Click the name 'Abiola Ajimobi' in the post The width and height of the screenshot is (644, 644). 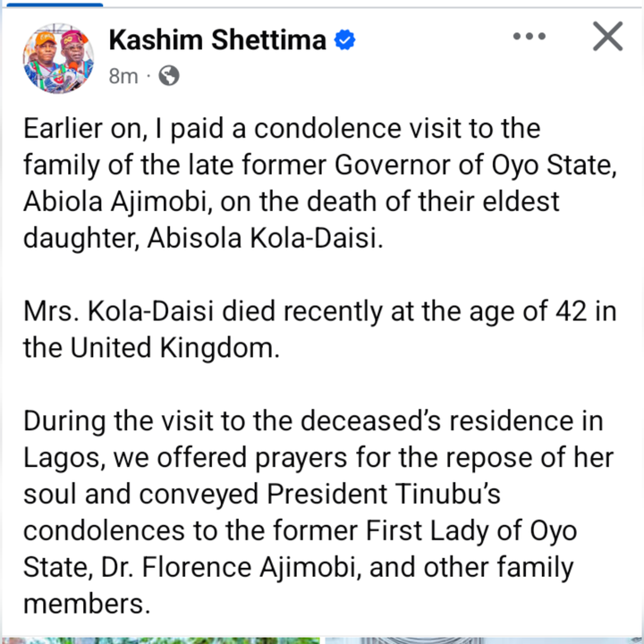[x=114, y=201]
